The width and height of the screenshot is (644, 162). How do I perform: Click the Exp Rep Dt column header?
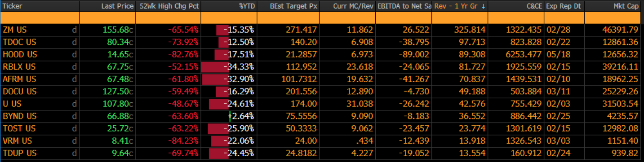point(564,6)
